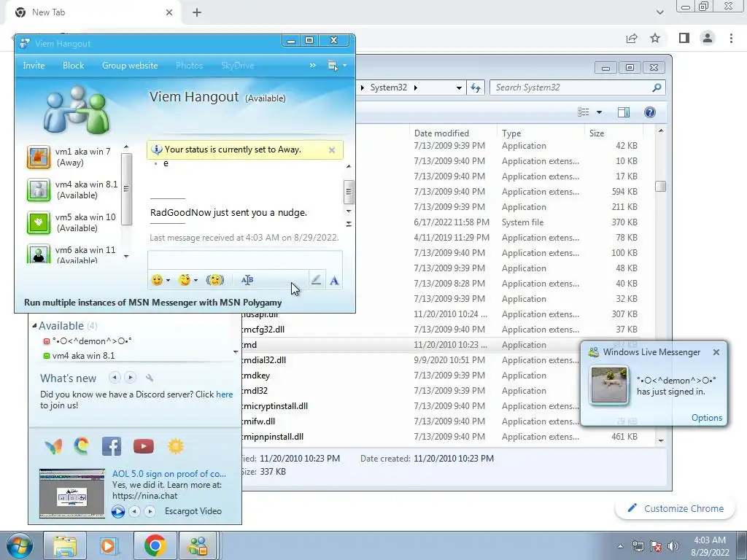This screenshot has width=747, height=560.
Task: Open Chrome tab search chevron
Action: coord(659,12)
